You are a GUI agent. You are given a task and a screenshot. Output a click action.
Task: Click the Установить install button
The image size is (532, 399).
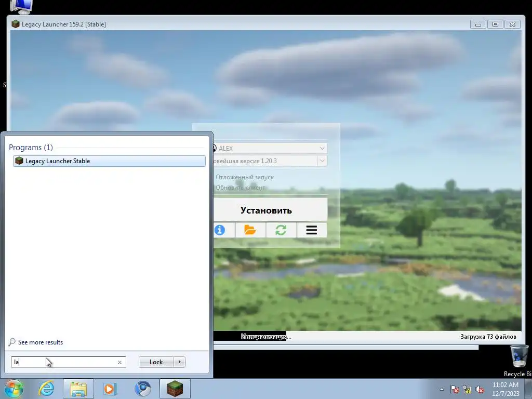[270, 210]
